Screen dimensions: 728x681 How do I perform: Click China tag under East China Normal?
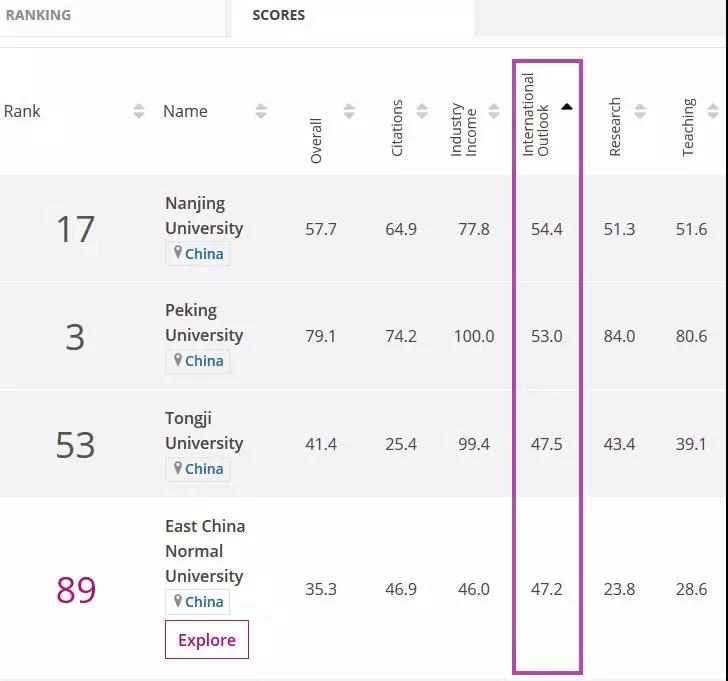coord(198,601)
